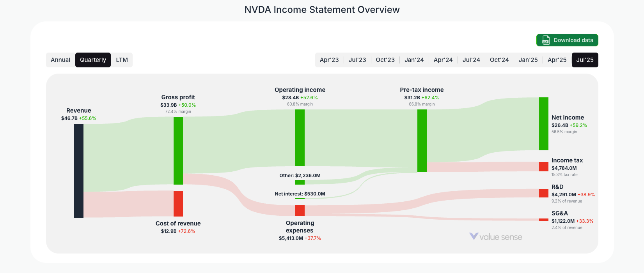Switch to Annual view

[x=60, y=60]
